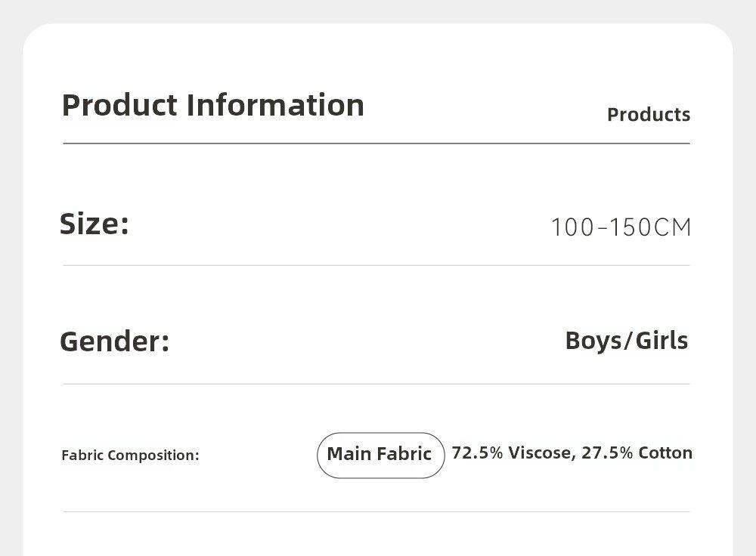Click the 150CM upper size value
Screen dimensions: 756x556
click(650, 227)
